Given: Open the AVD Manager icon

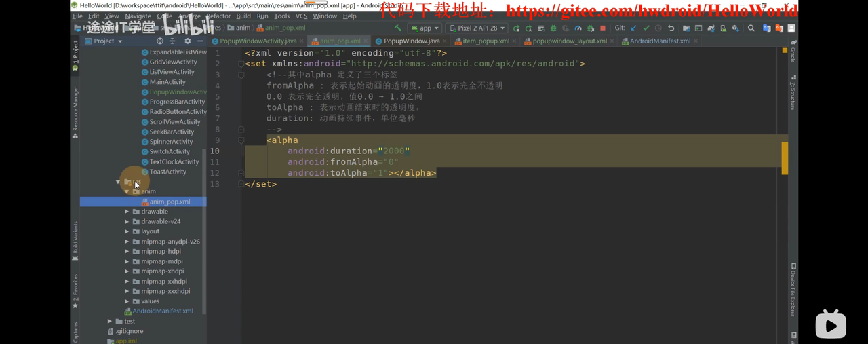Looking at the screenshot, I should (x=724, y=28).
